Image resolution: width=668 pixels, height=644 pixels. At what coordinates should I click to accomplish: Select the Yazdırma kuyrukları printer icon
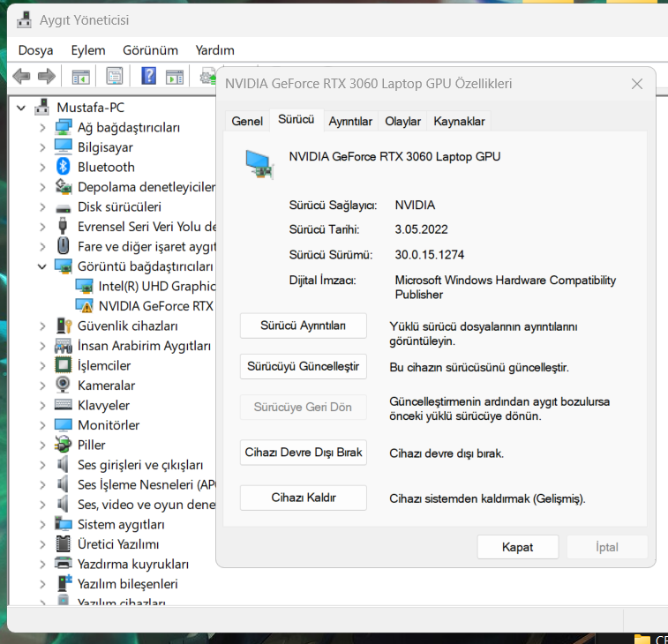(x=63, y=564)
